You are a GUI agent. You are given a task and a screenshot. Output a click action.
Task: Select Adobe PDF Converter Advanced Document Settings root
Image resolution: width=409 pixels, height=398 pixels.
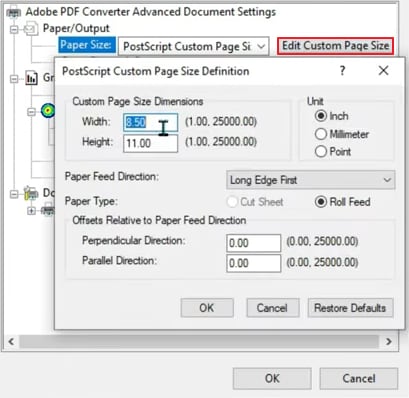(151, 12)
